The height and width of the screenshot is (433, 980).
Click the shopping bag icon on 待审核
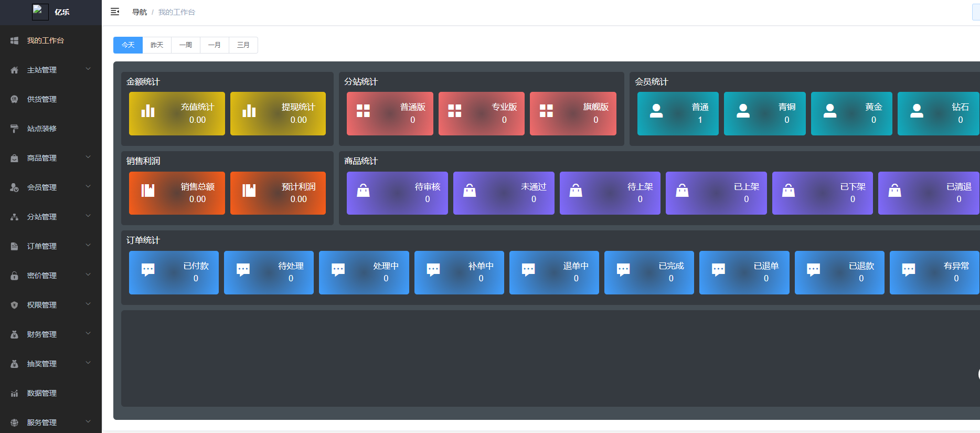[x=363, y=191]
